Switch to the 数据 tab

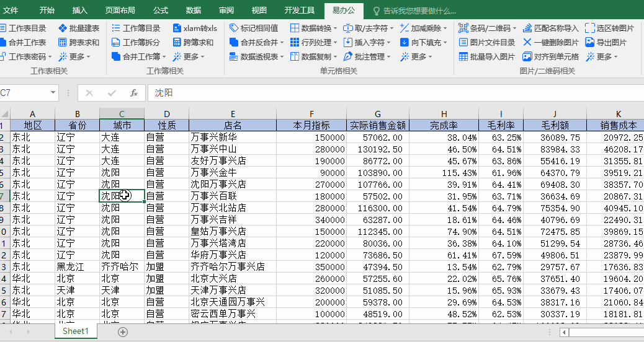point(194,11)
